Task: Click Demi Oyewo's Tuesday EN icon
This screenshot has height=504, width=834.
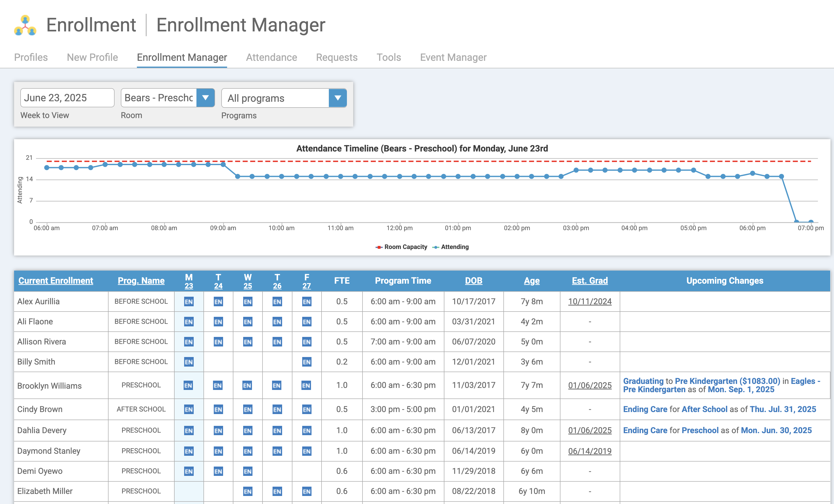Action: pyautogui.click(x=218, y=471)
